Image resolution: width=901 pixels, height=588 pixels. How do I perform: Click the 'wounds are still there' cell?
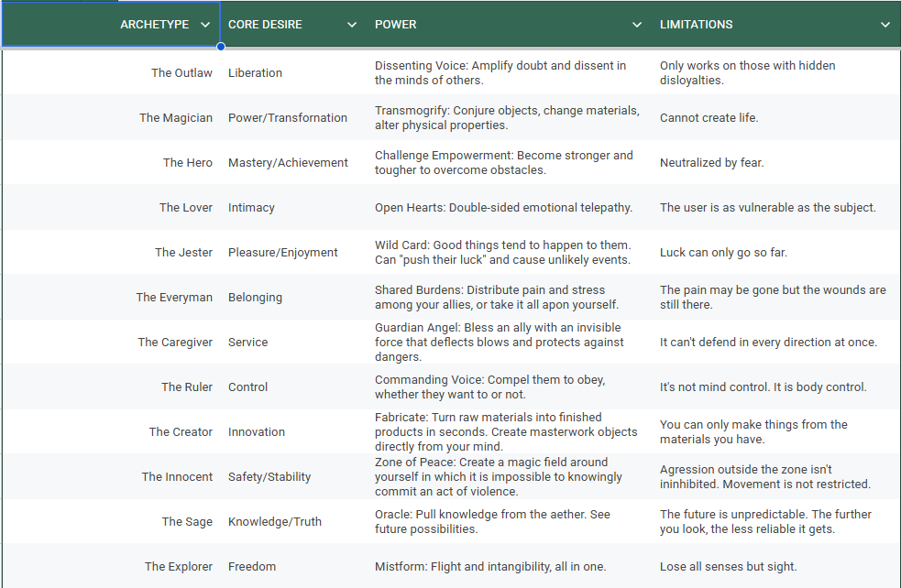(776, 297)
